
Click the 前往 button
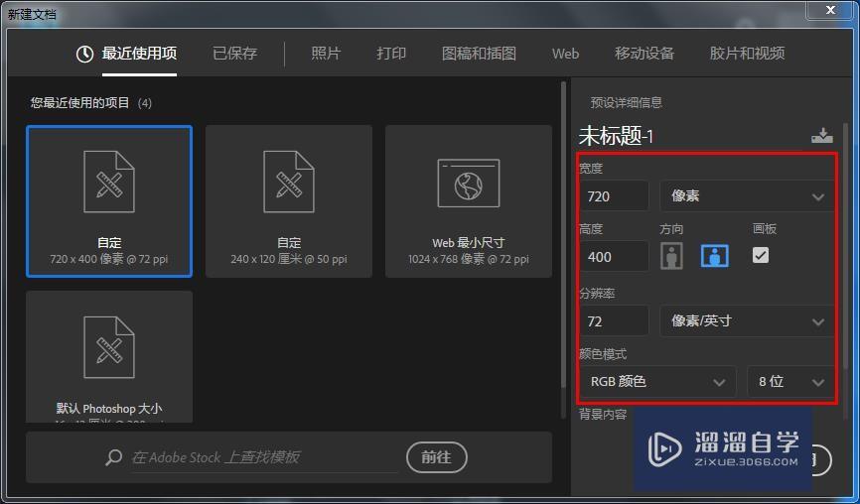[x=437, y=457]
